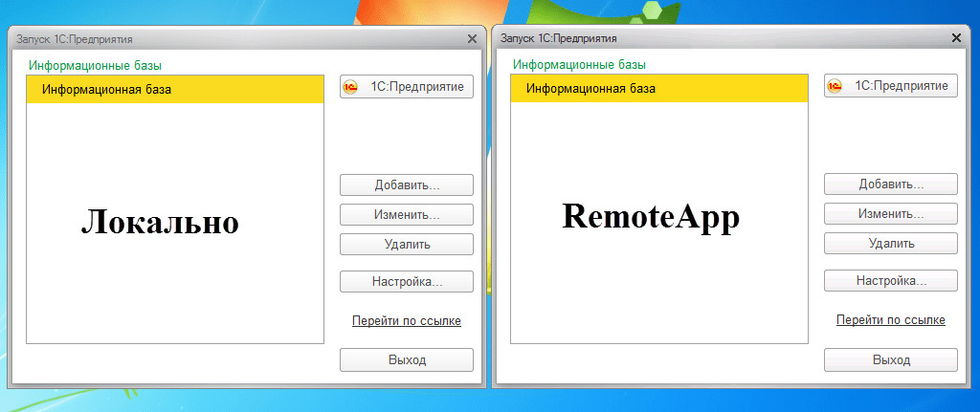Click Добавить... in the right window
This screenshot has height=412, width=980.
(x=891, y=184)
